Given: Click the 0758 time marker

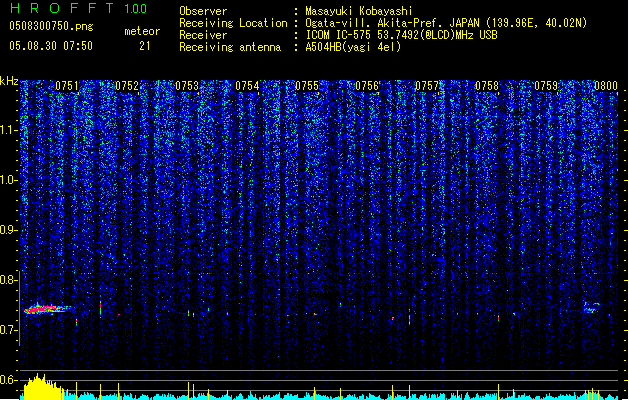Looking at the screenshot, I should pyautogui.click(x=487, y=86).
